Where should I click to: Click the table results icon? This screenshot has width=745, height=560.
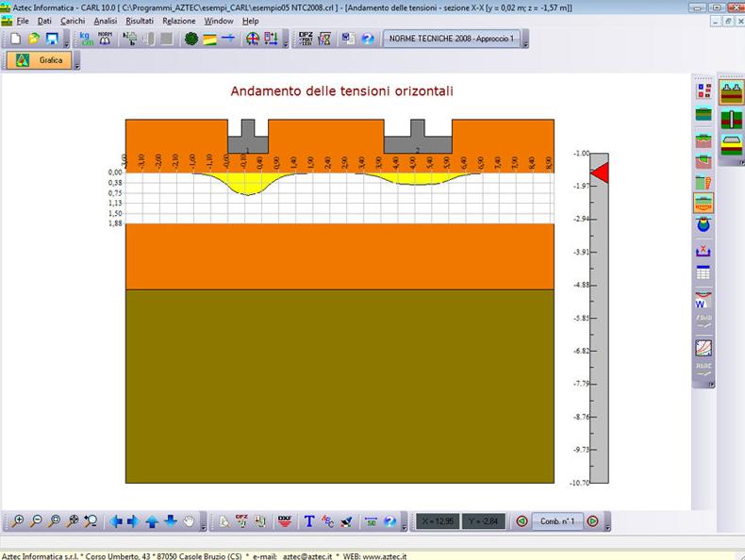click(x=703, y=273)
